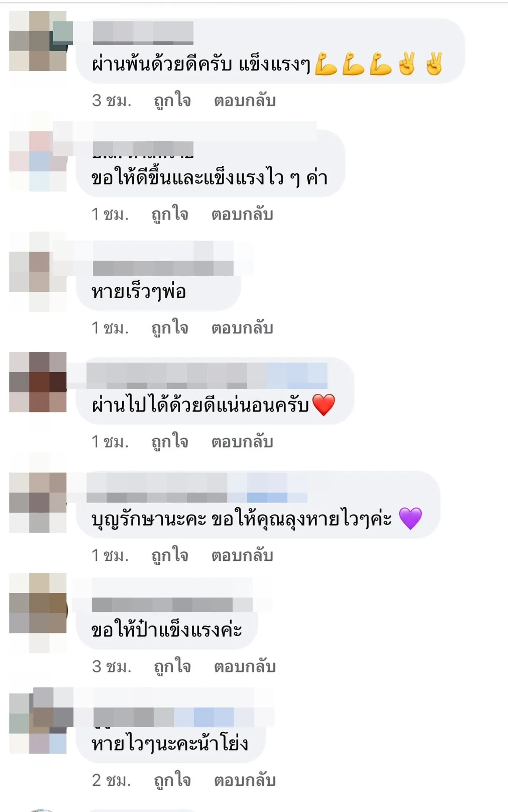Image resolution: width=508 pixels, height=812 pixels.
Task: Like the comment ขอให้ป๋าแข็งแรงค่ะ
Action: (172, 666)
